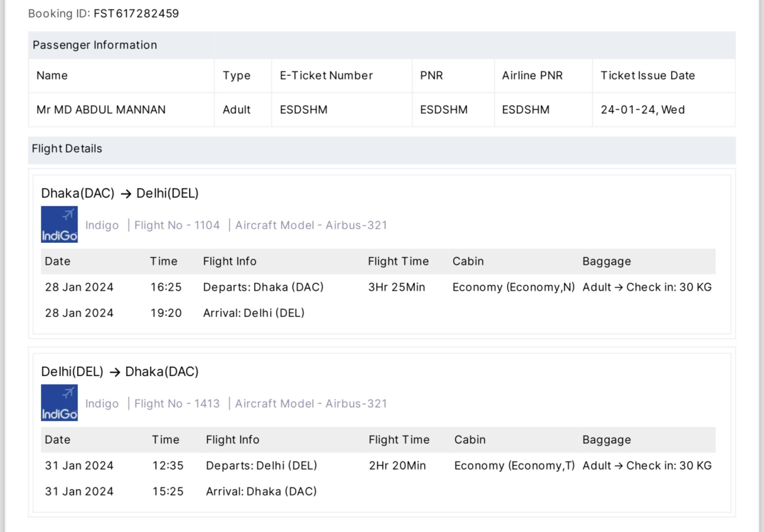This screenshot has height=532, width=764.
Task: Click Flight No - 1104 label
Action: pyautogui.click(x=177, y=225)
